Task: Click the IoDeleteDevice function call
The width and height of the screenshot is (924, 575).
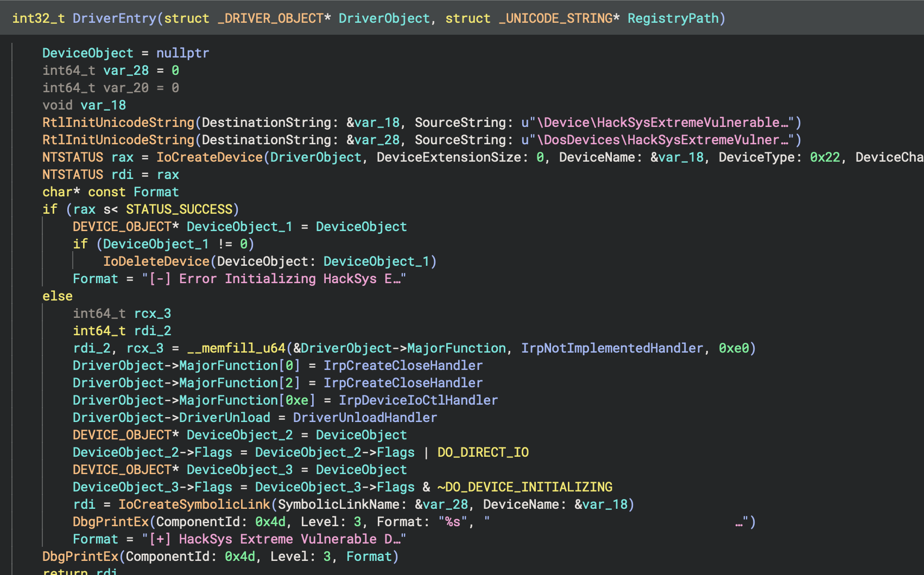Action: point(156,261)
